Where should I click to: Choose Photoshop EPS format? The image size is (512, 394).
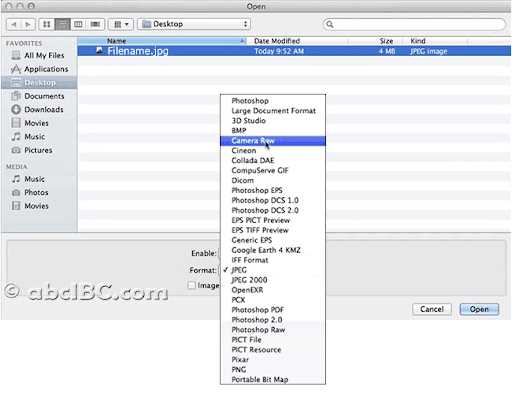click(x=273, y=190)
